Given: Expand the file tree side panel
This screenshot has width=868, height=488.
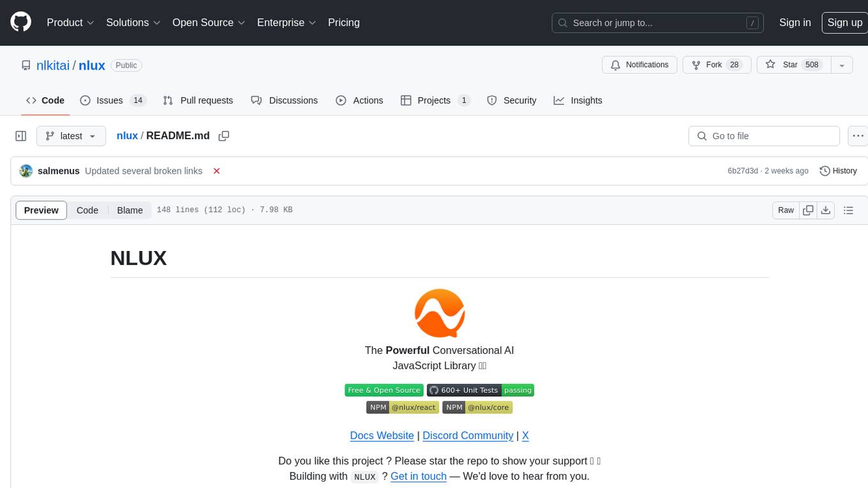Looking at the screenshot, I should (20, 136).
